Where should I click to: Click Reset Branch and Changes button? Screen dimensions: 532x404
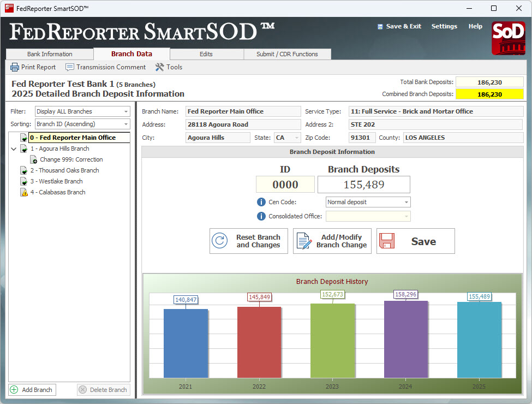click(x=249, y=241)
